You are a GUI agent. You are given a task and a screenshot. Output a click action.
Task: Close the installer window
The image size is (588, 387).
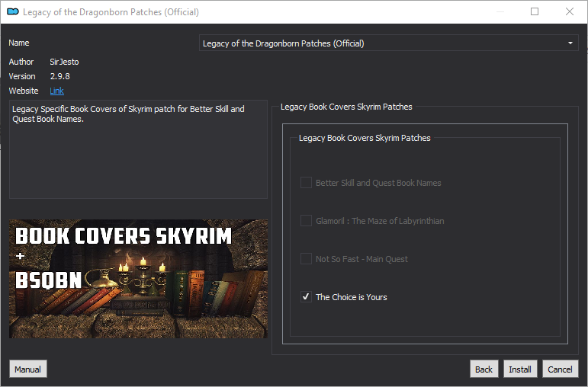(x=570, y=11)
